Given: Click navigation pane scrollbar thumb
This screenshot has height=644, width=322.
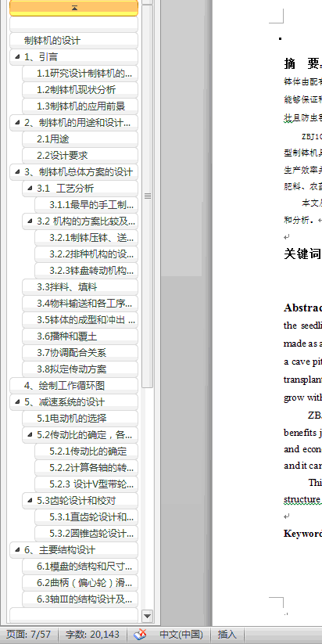Looking at the screenshot, I should point(147,196).
